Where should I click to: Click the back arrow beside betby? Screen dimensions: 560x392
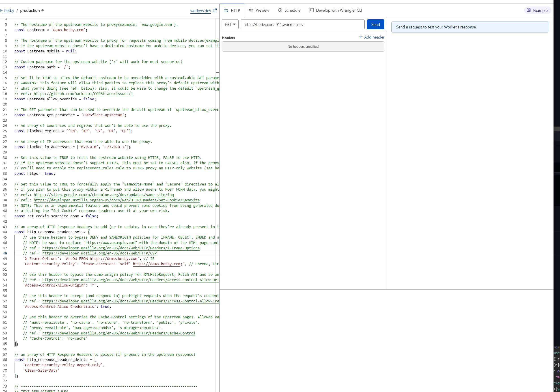tap(1, 11)
